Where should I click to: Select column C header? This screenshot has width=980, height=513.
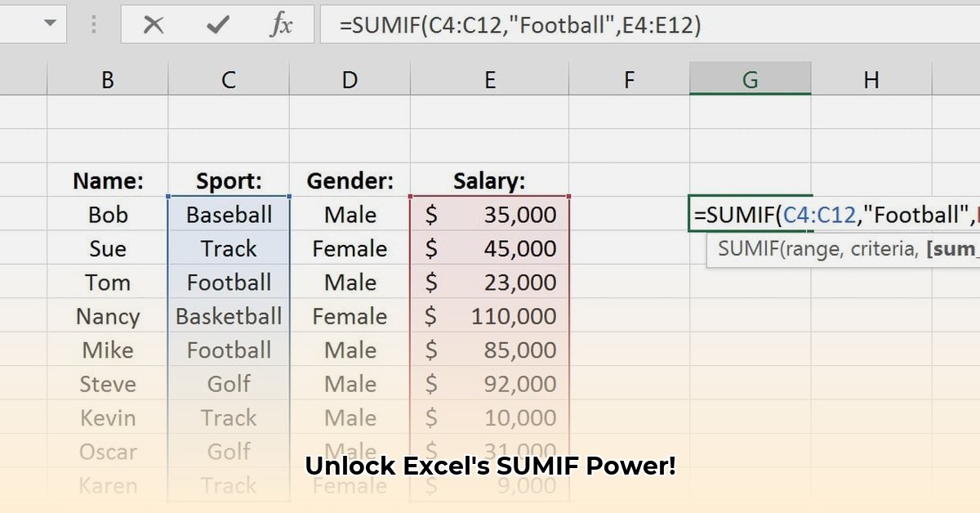click(228, 79)
